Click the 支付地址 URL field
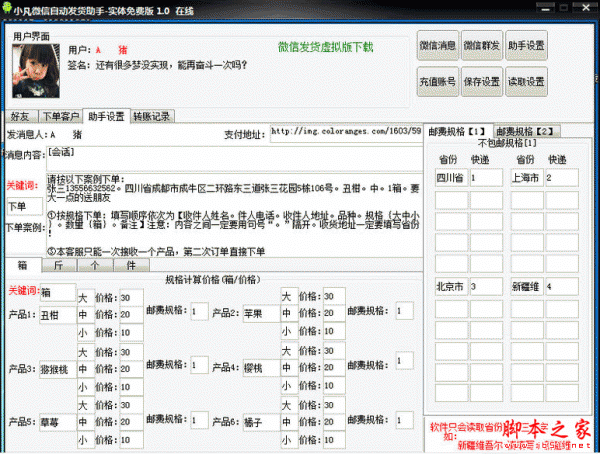 pos(346,134)
